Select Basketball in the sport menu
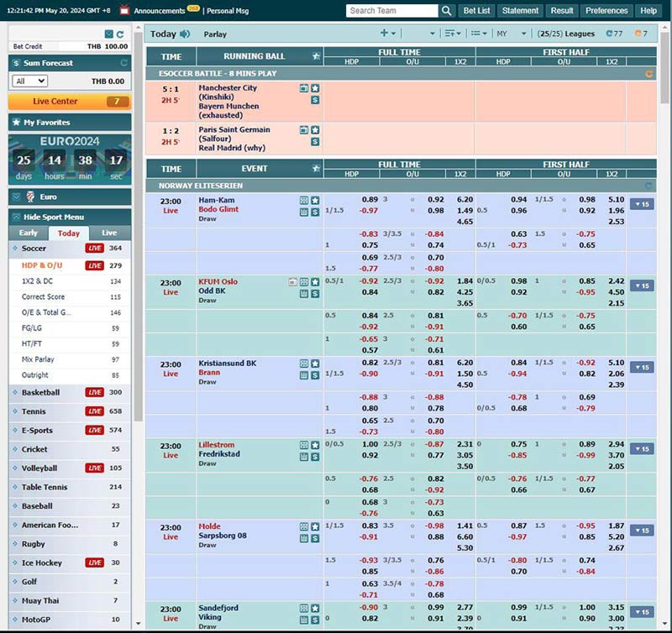The width and height of the screenshot is (672, 633). click(40, 393)
